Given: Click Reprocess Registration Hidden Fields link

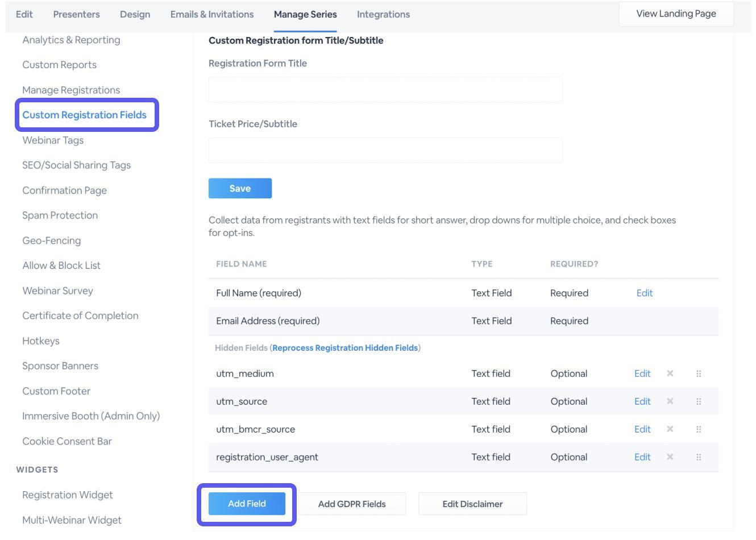Looking at the screenshot, I should point(345,348).
